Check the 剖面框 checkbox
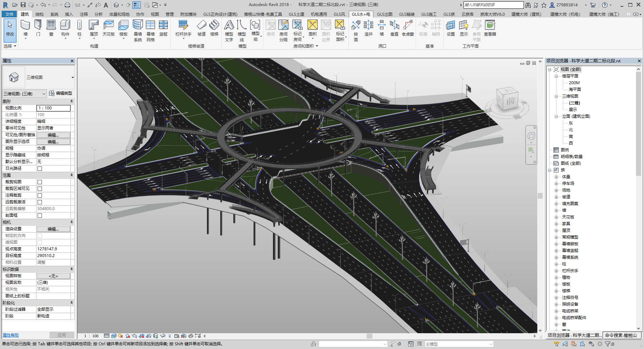This screenshot has width=644, height=349. click(40, 215)
